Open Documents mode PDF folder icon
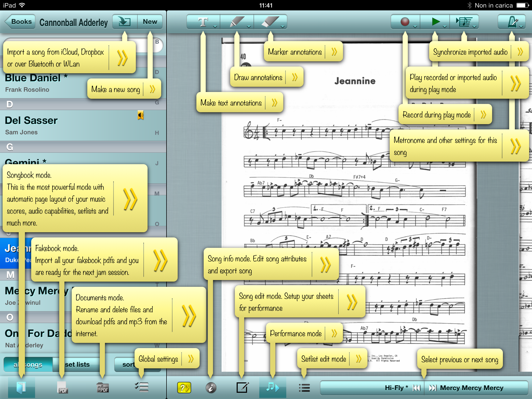Viewport: 532px width, 399px height. click(102, 388)
